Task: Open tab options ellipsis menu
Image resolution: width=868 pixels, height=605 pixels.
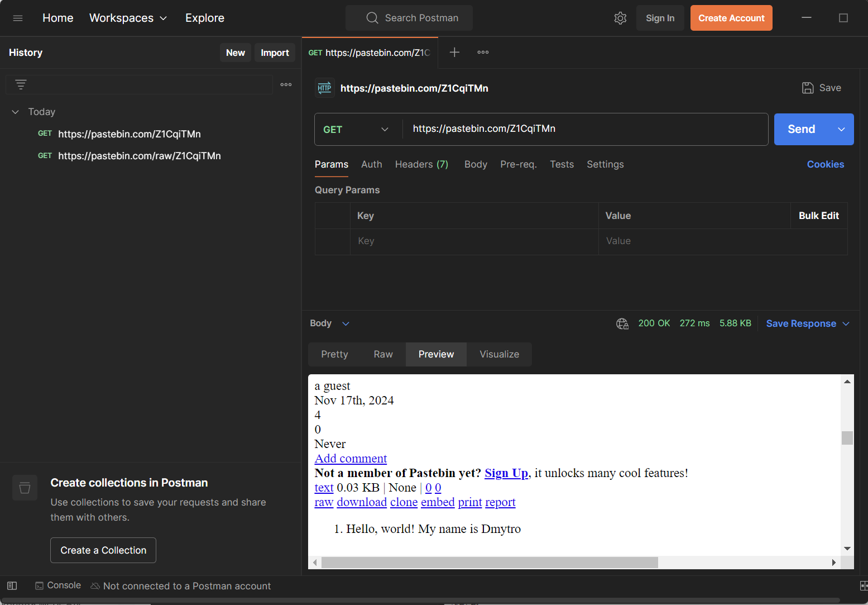Action: pyautogui.click(x=483, y=52)
